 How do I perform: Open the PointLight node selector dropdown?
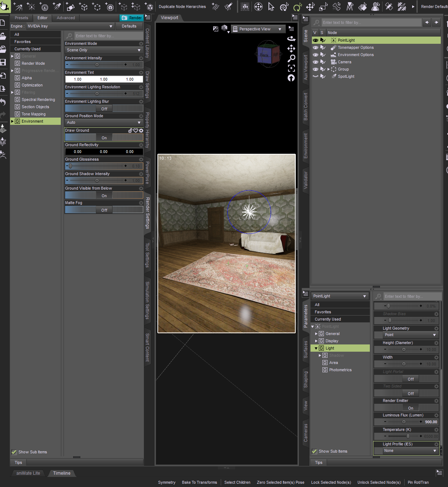(x=339, y=296)
